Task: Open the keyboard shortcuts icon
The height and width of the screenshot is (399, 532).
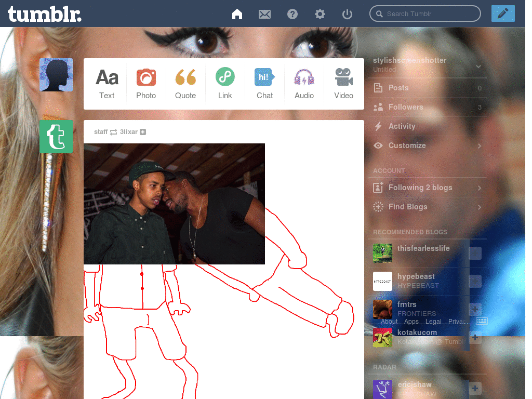Action: tap(482, 321)
